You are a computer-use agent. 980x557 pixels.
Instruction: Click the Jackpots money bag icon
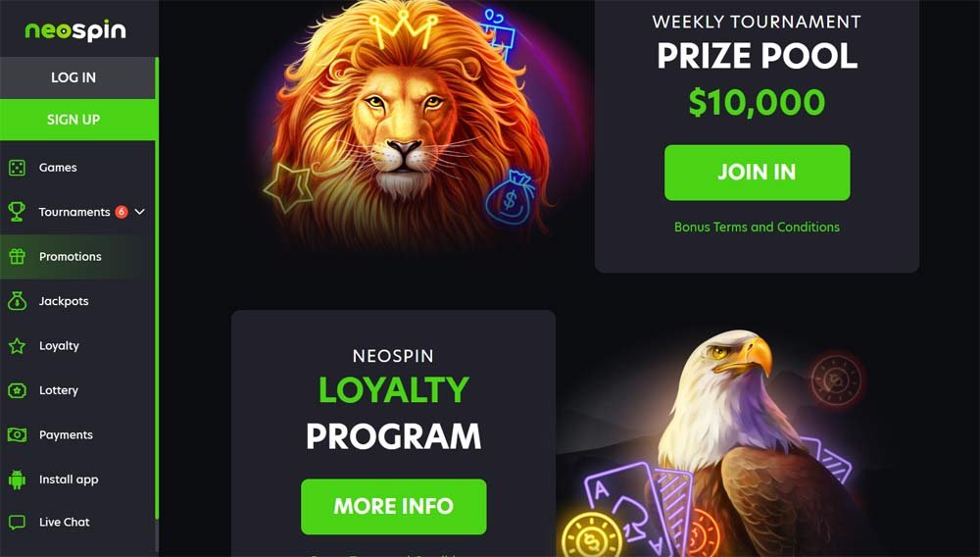17,301
